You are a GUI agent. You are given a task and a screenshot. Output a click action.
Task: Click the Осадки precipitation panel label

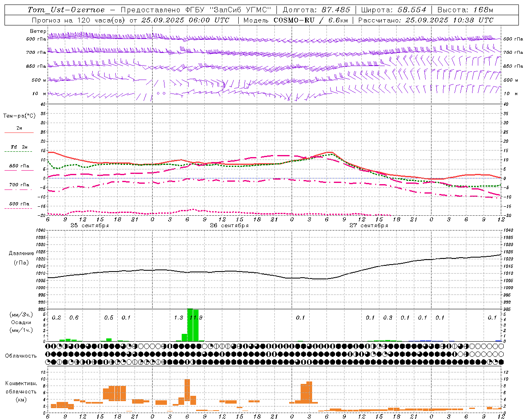tap(21, 322)
